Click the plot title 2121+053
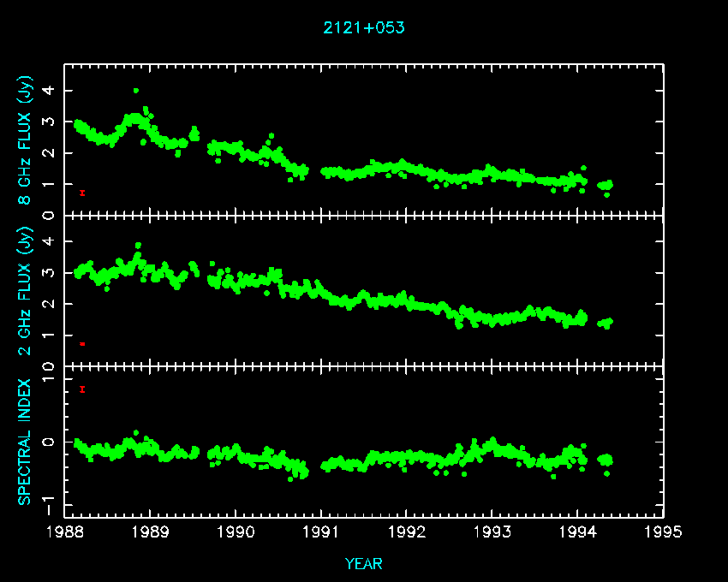The image size is (728, 582). [x=363, y=27]
